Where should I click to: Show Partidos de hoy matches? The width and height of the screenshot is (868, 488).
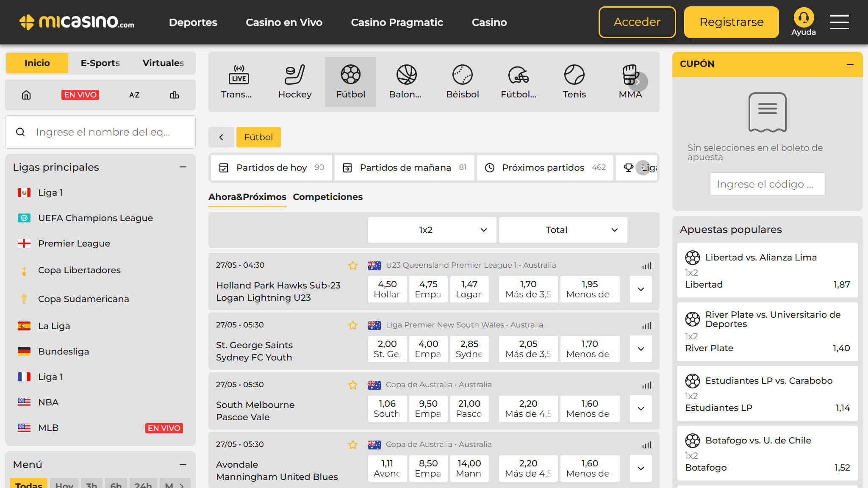(x=272, y=168)
